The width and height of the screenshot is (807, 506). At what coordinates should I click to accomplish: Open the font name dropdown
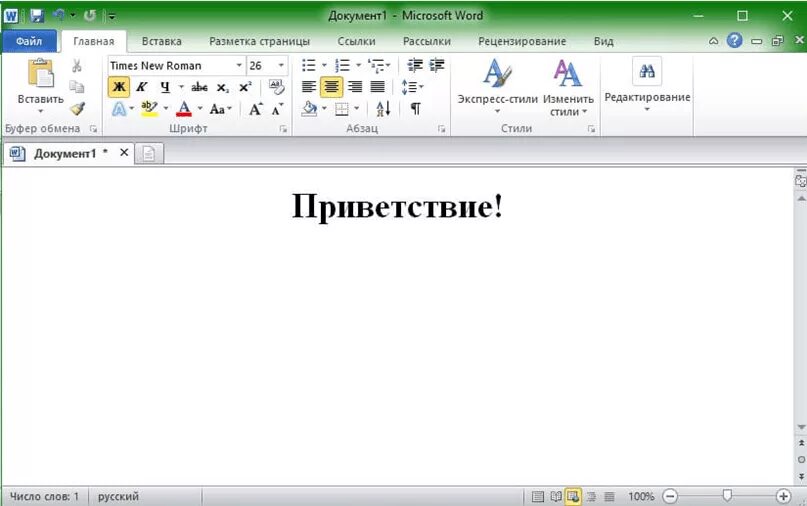[x=239, y=65]
